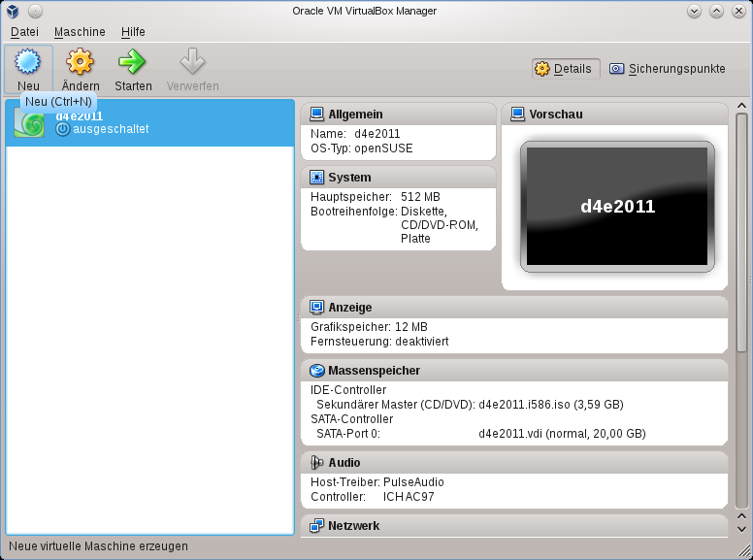
Task: Click the d4e2011 preview thumbnail
Action: [617, 207]
